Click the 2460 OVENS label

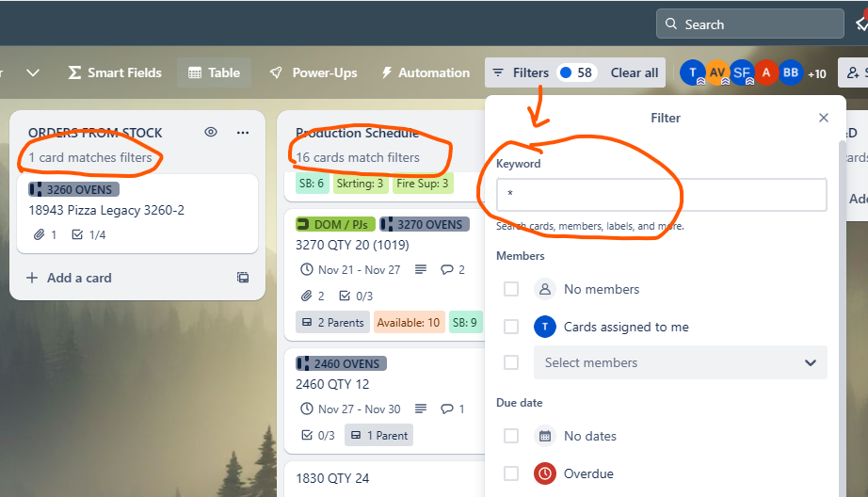[341, 363]
